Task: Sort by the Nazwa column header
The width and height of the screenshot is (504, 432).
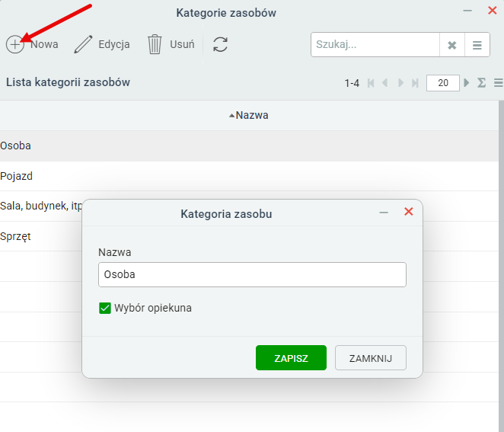Action: point(248,115)
